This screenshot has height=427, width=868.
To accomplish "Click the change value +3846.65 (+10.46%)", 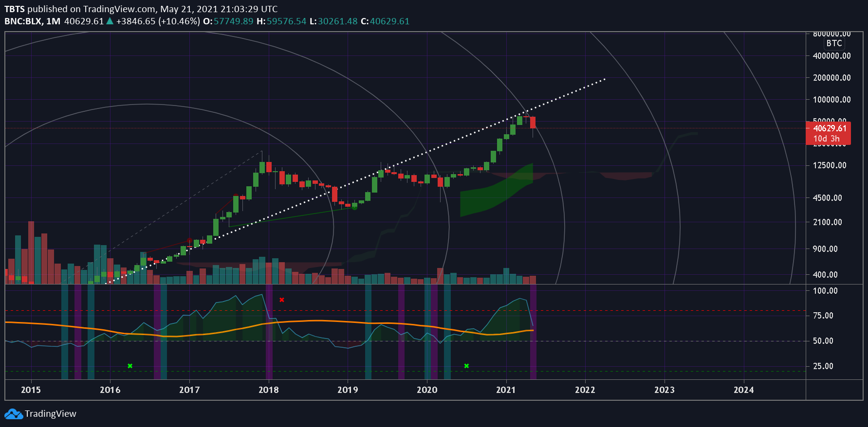I will click(x=158, y=21).
